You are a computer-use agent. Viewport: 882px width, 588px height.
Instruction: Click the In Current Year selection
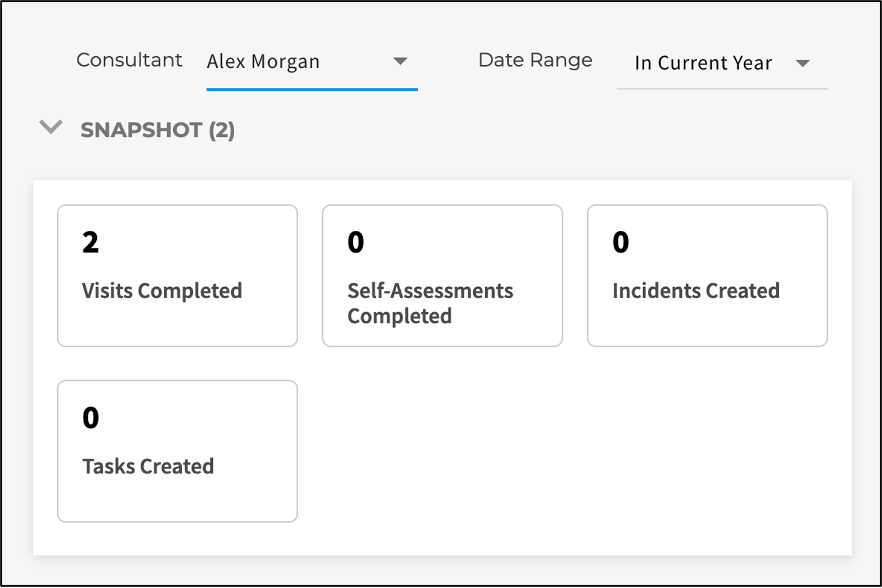tap(703, 63)
